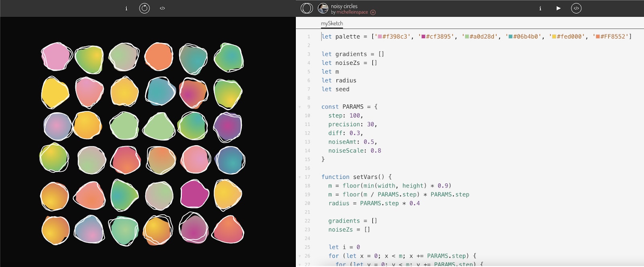Click the yellow #fed000 color swatch

(x=554, y=37)
